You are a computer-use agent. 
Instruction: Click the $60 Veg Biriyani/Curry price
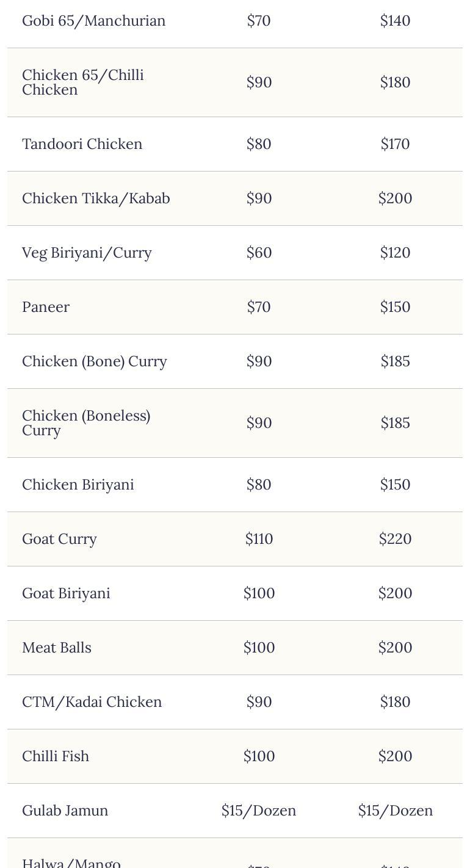(x=259, y=253)
